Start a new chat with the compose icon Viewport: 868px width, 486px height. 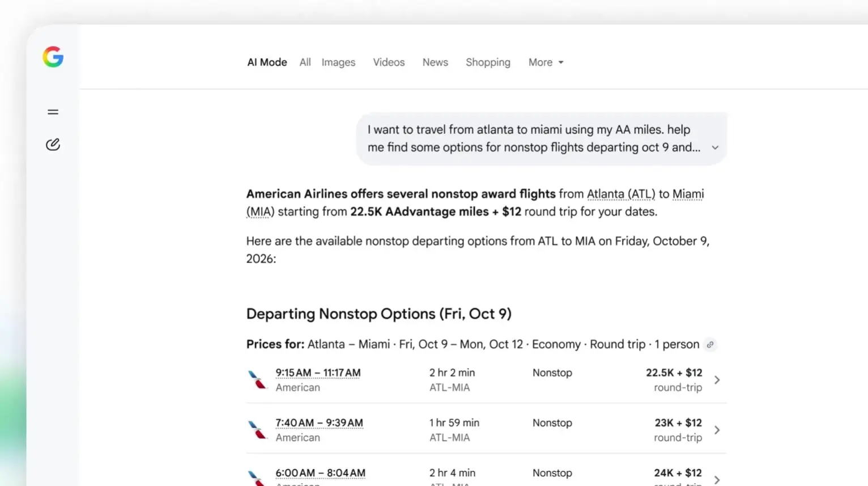[53, 145]
